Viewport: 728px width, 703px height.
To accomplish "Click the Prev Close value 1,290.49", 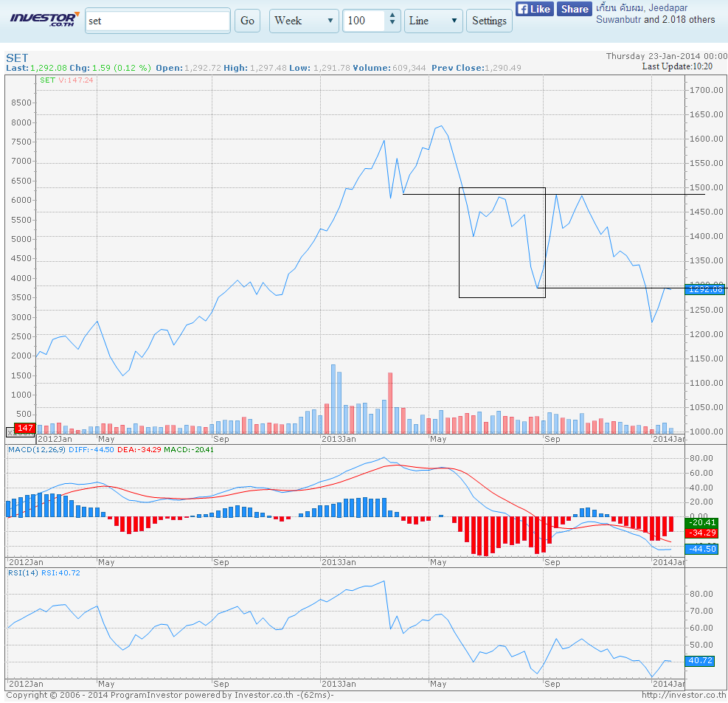I will pyautogui.click(x=503, y=68).
